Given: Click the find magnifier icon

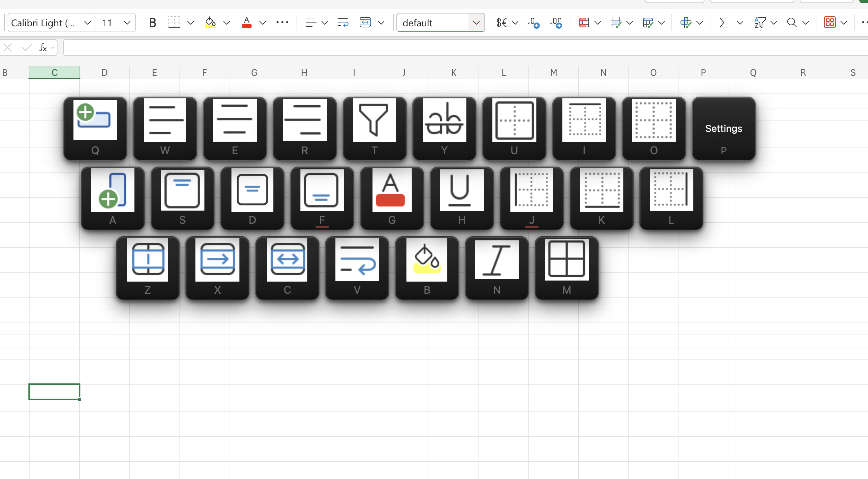Looking at the screenshot, I should (x=792, y=23).
